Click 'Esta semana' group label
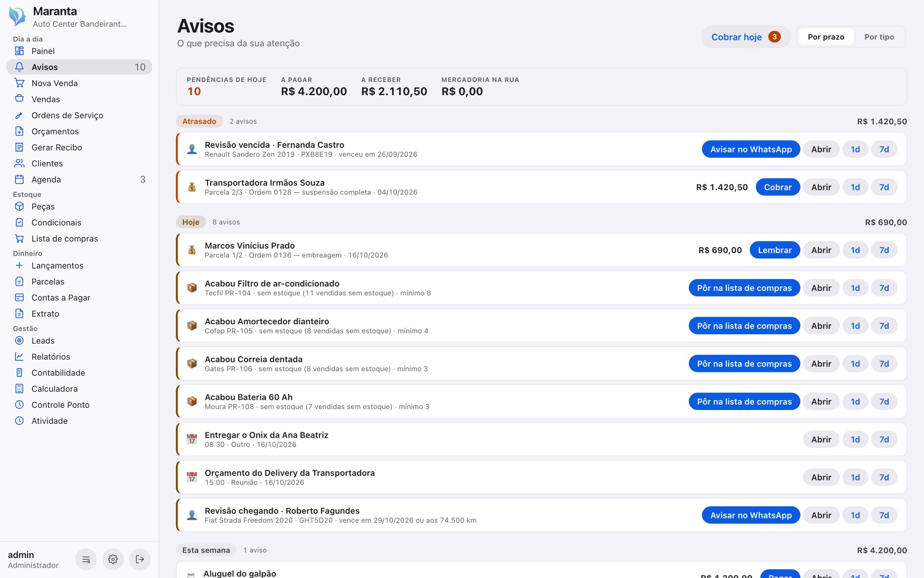 pos(206,550)
